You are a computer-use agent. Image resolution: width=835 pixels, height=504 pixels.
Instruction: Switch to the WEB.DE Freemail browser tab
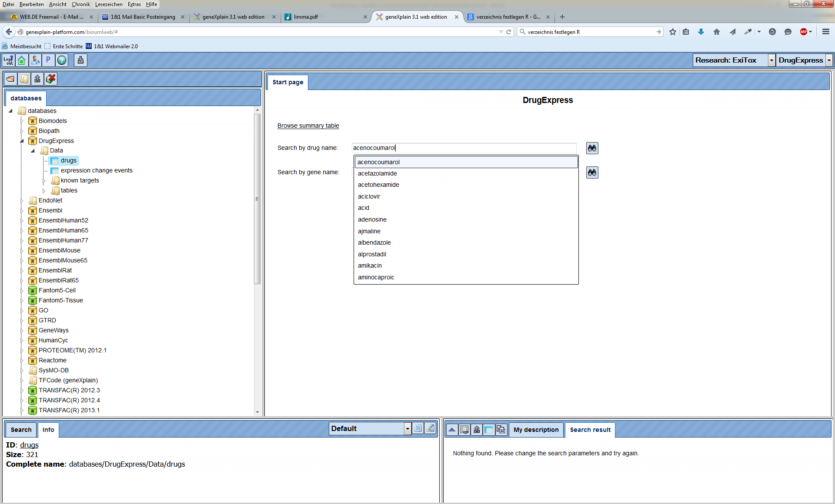point(51,17)
